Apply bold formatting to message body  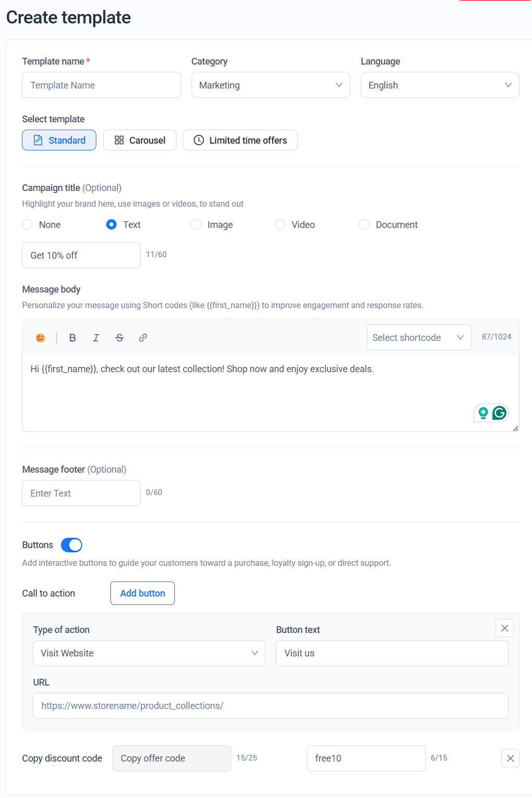(x=72, y=338)
